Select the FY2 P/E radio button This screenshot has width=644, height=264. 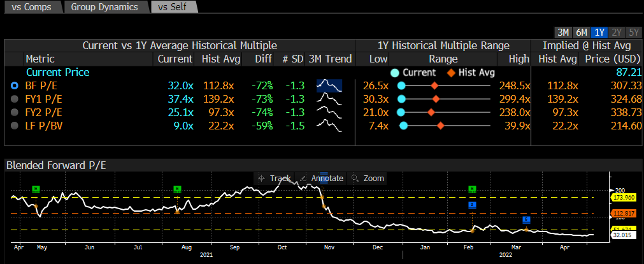tap(15, 112)
